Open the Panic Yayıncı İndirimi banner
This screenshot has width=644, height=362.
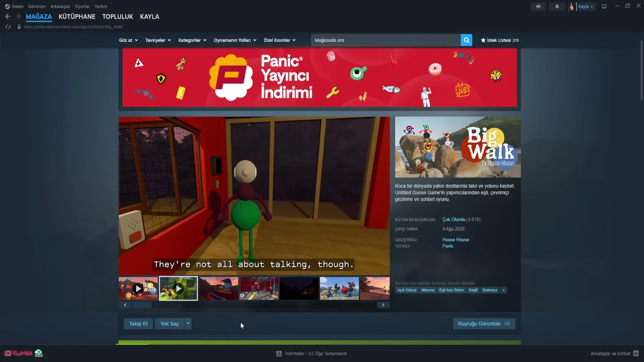click(319, 77)
